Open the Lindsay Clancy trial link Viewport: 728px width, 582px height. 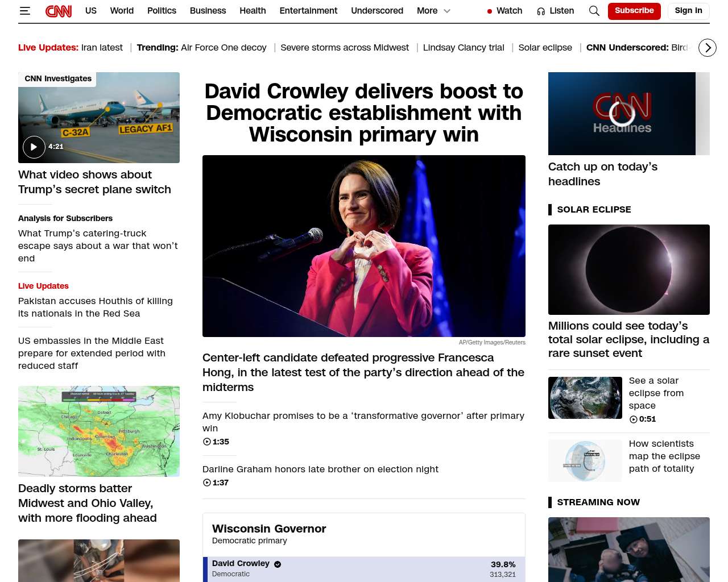[464, 48]
